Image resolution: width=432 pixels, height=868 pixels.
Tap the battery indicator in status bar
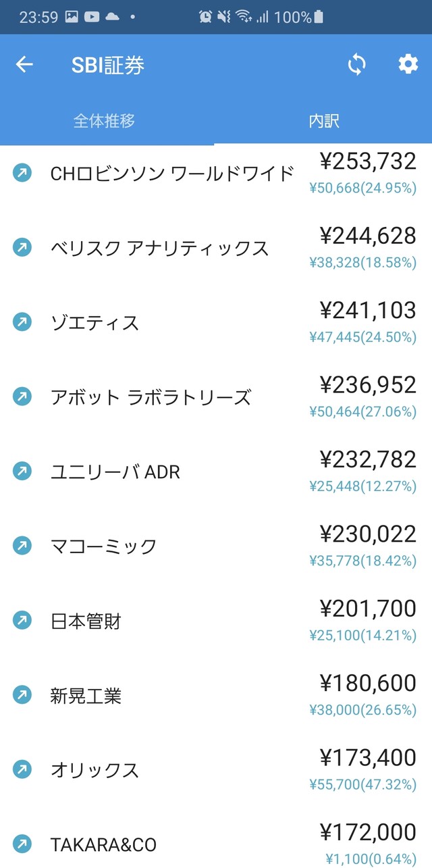coord(319,17)
